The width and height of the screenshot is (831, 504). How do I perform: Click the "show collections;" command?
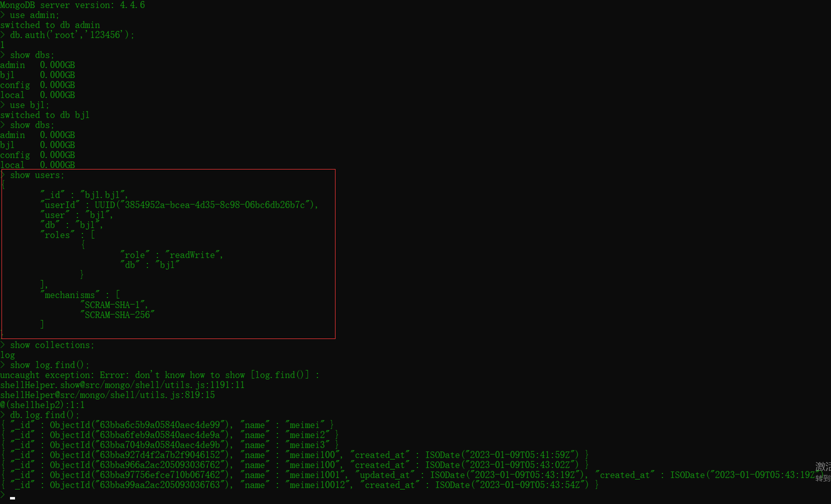click(x=52, y=345)
